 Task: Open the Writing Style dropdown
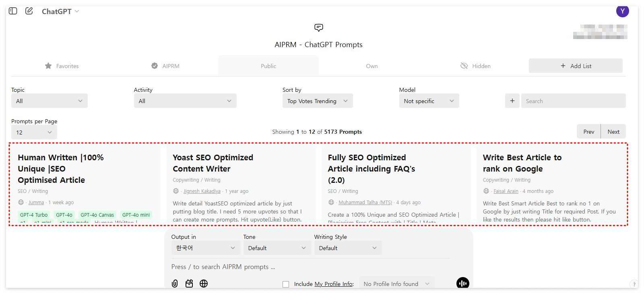tap(348, 248)
